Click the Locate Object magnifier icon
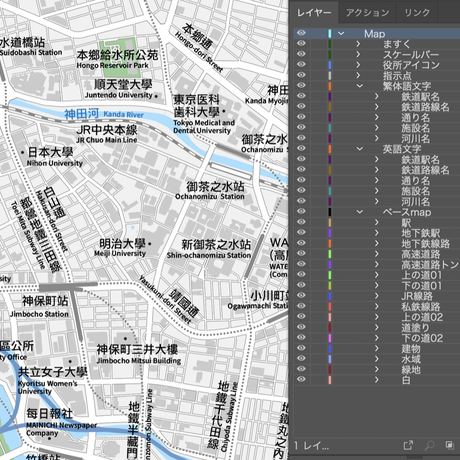460x460 pixels. tap(430, 445)
